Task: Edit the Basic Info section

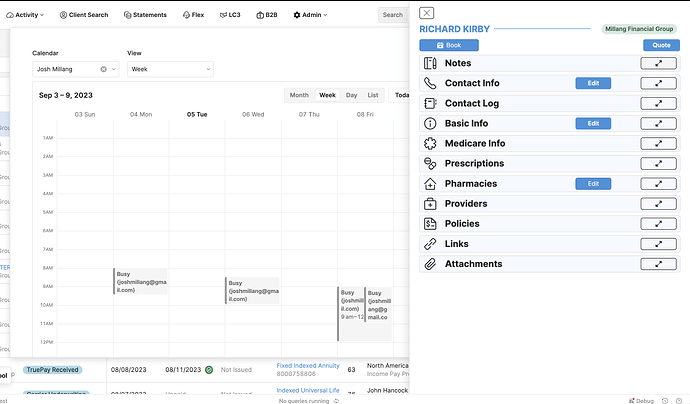Action: click(x=593, y=124)
